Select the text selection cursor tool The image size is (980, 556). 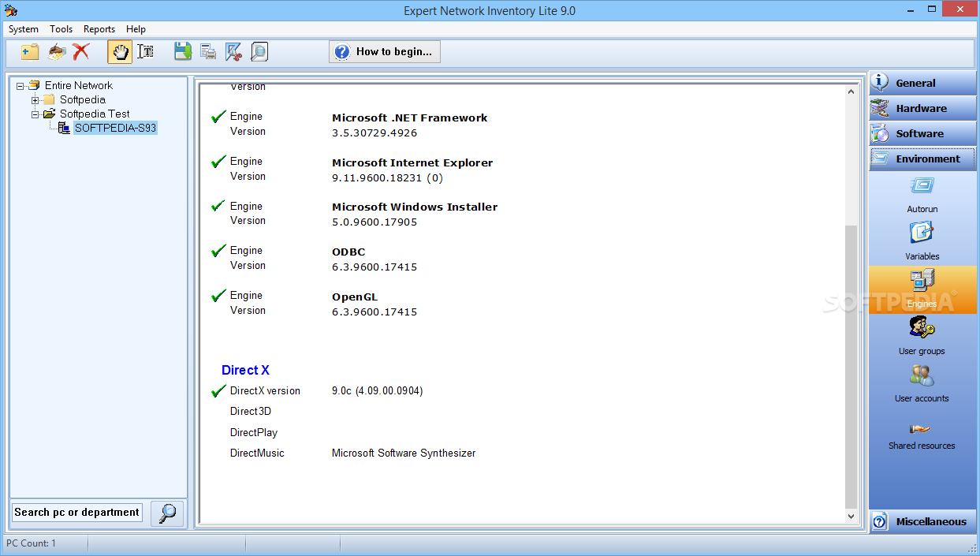(145, 52)
